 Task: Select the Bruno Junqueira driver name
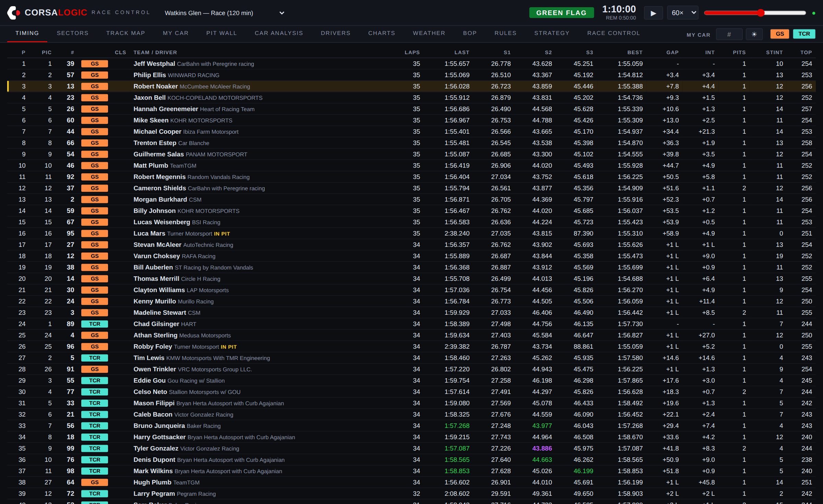coord(159,426)
